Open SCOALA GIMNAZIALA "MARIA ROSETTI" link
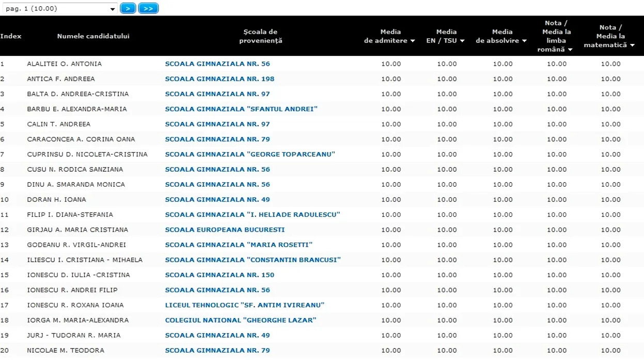The height and width of the screenshot is (362, 644). 239,245
